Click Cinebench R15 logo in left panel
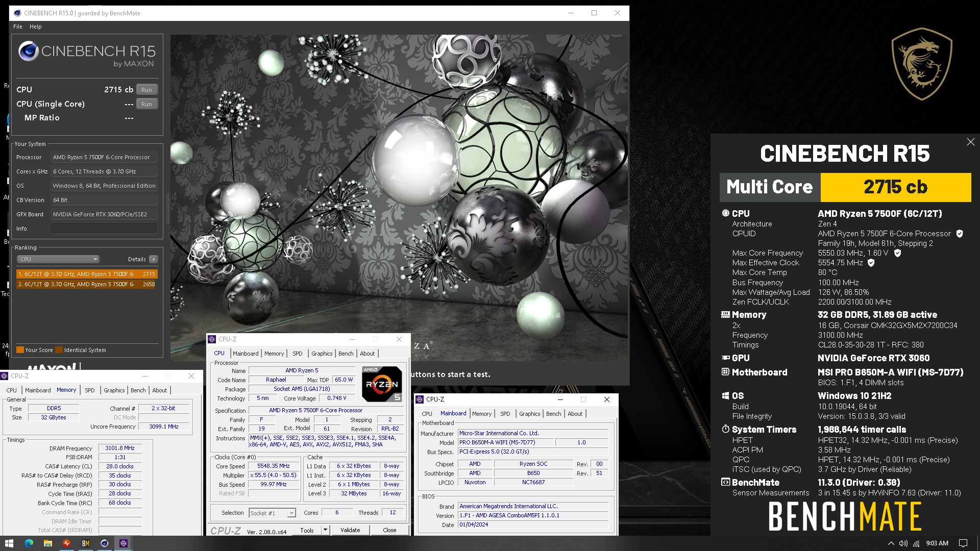980x551 pixels. (x=87, y=55)
